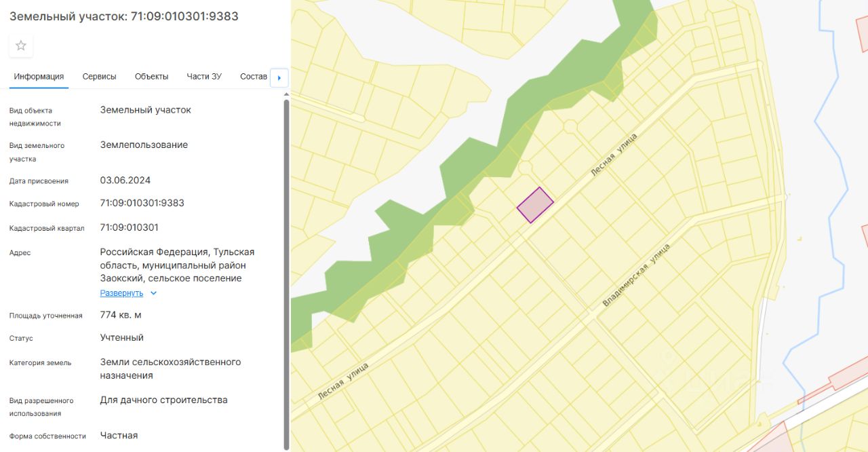Click the cadastral quarter value 71:09:010301
The width and height of the screenshot is (868, 452).
pyautogui.click(x=129, y=227)
